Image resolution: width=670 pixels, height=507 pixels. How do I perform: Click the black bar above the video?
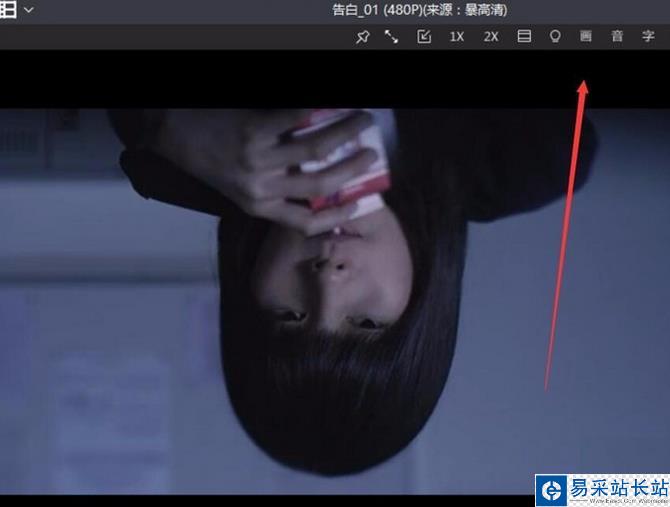[x=300, y=80]
